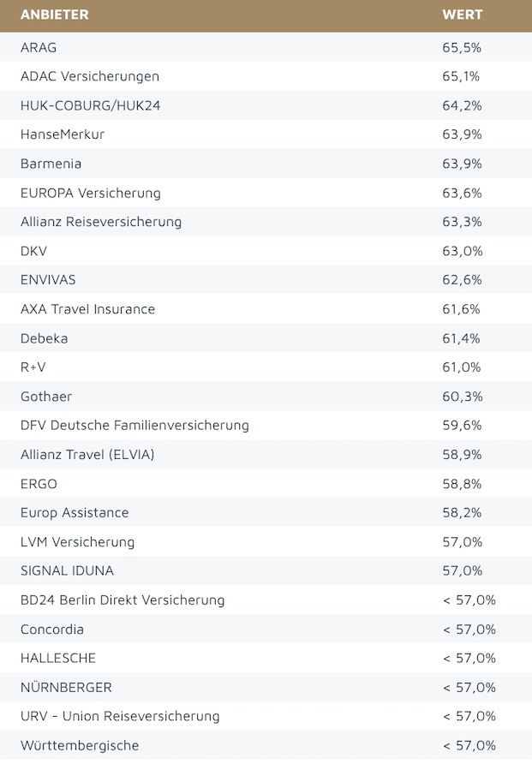Select the Barmenia provider name
532x764 pixels.
tap(51, 164)
